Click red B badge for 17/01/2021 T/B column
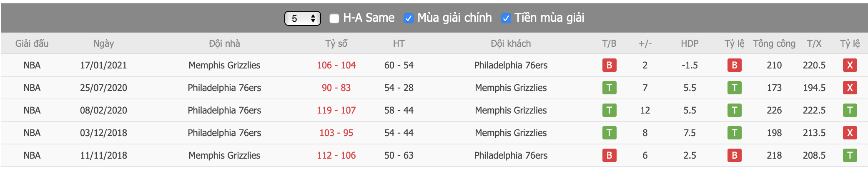The image size is (868, 172). 609,65
